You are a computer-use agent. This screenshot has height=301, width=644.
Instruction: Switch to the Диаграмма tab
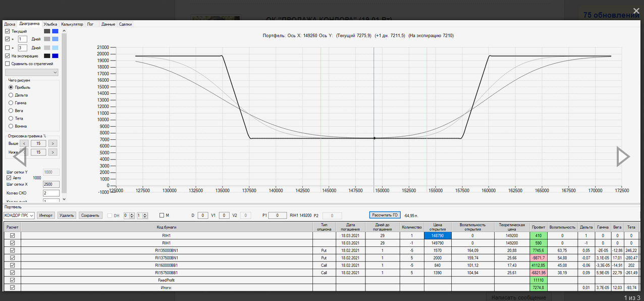pyautogui.click(x=29, y=24)
